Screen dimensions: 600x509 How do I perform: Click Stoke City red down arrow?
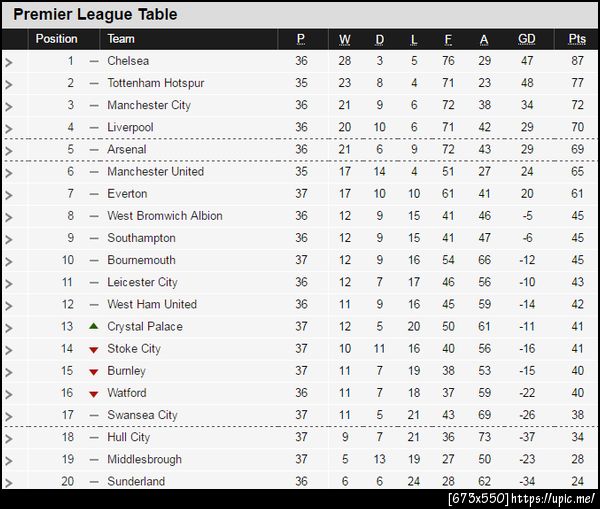click(94, 349)
